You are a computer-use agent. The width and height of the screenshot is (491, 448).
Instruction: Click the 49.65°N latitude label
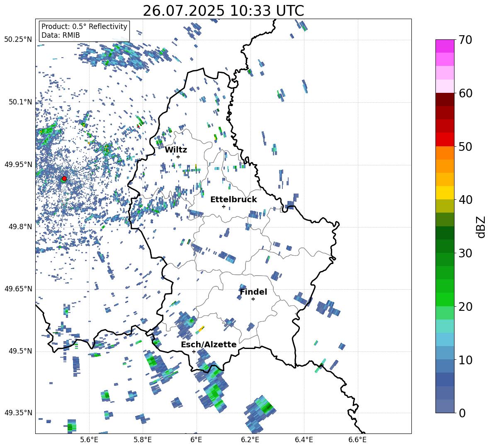coord(18,289)
